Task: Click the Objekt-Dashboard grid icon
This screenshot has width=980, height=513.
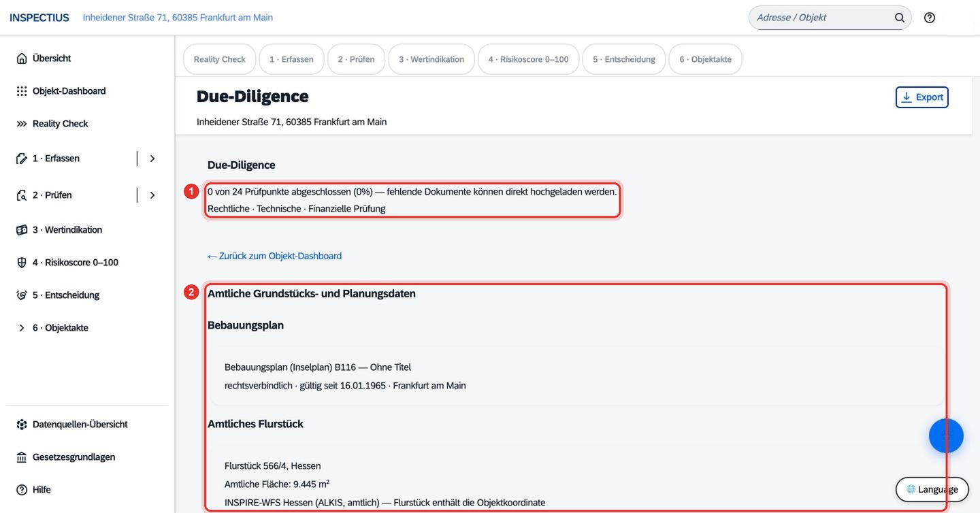Action: 22,91
